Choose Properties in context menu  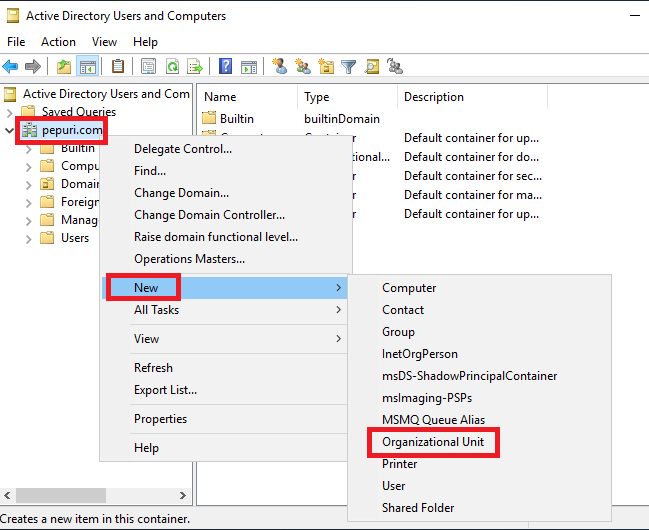225,419
